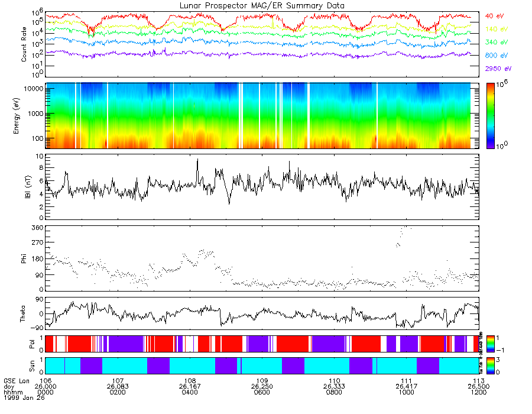The width and height of the screenshot is (532, 414).
Task: Click the 0800 time tick label
Action: pos(334,392)
